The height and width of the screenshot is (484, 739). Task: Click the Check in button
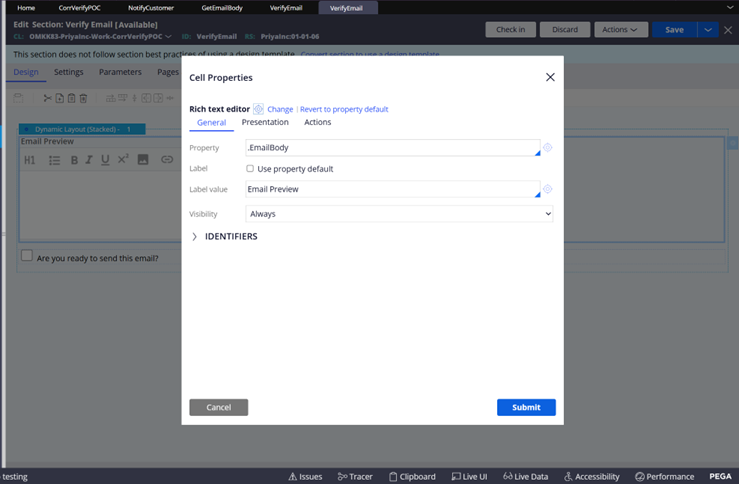pos(510,30)
